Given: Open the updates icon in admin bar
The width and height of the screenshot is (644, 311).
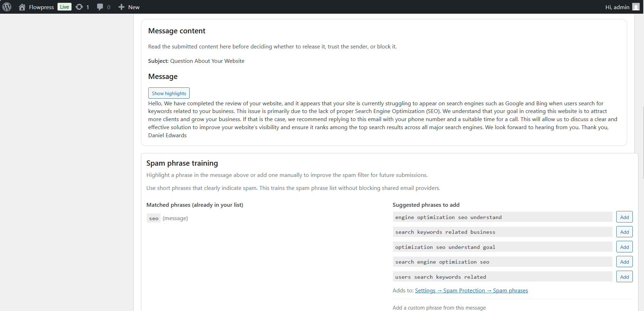Looking at the screenshot, I should click(x=79, y=7).
